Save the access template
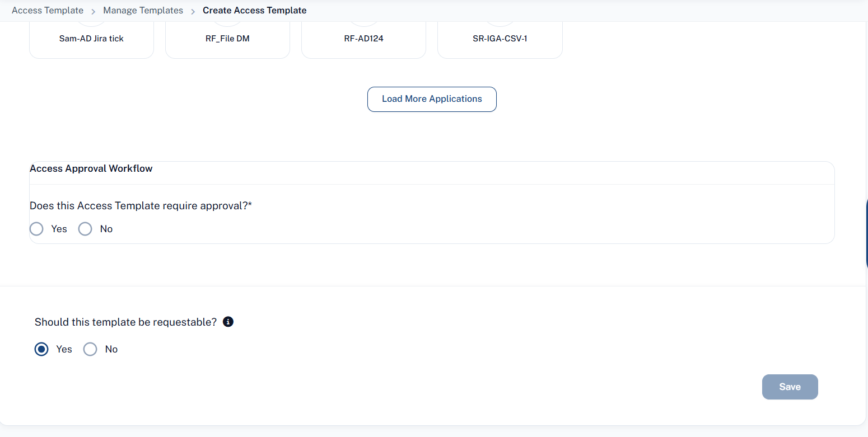This screenshot has width=868, height=437. click(x=790, y=387)
